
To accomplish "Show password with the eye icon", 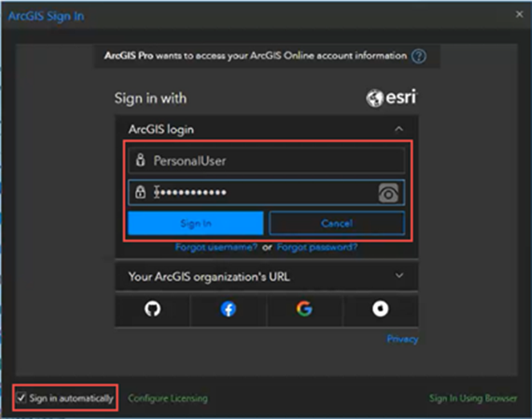I will 388,193.
